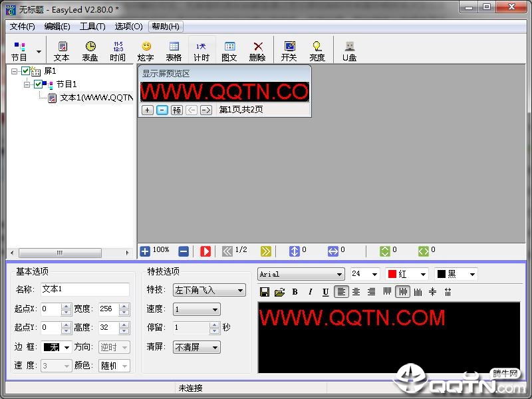
Task: Select the 炫字 fancy text tool
Action: click(146, 51)
